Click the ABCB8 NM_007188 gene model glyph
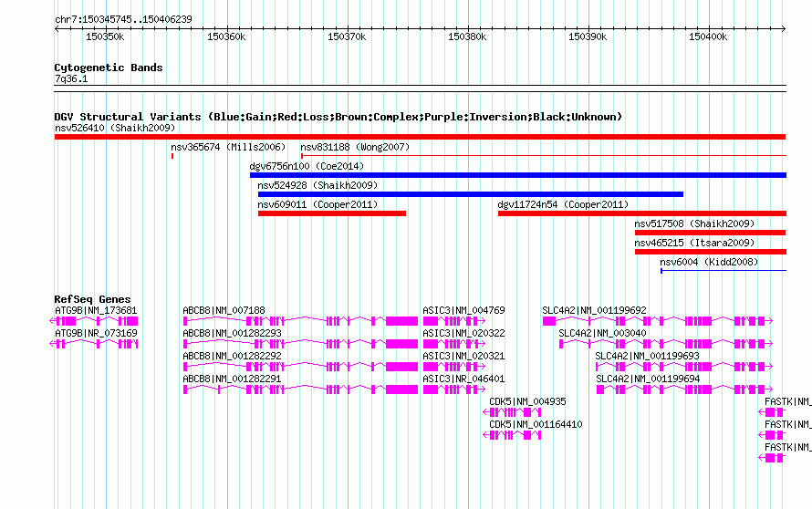Screen dimensions: 812x509 tap(300, 321)
